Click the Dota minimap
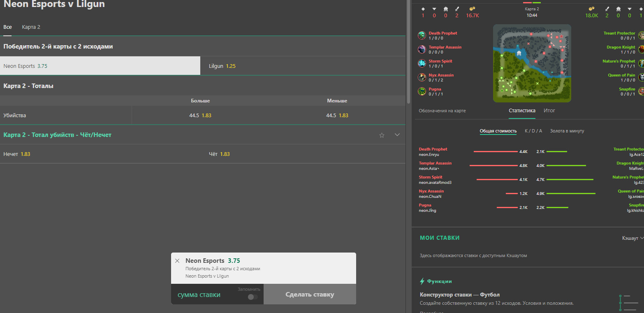This screenshot has height=313, width=644. click(x=532, y=63)
